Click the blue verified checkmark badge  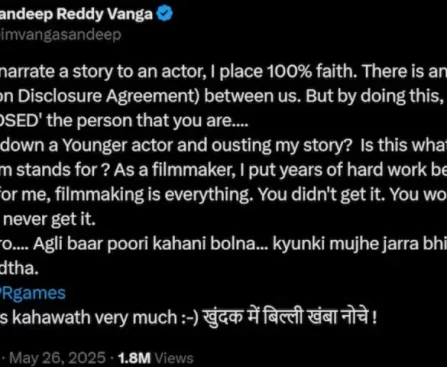[165, 15]
